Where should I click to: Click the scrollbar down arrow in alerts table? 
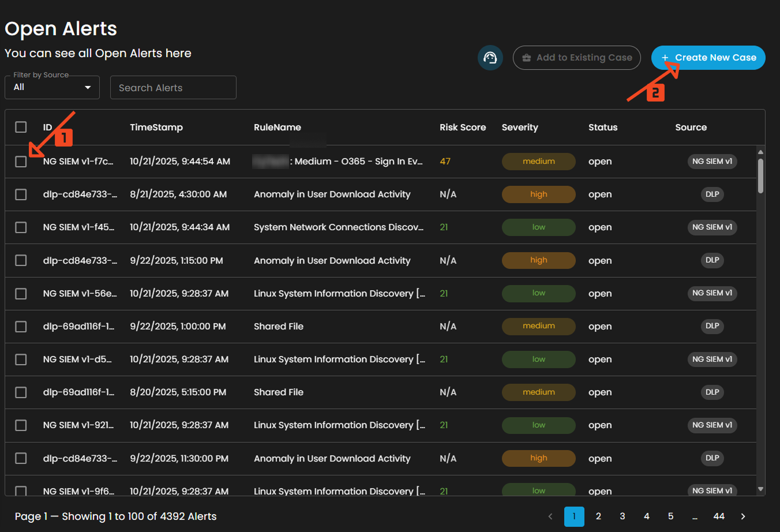click(x=760, y=489)
